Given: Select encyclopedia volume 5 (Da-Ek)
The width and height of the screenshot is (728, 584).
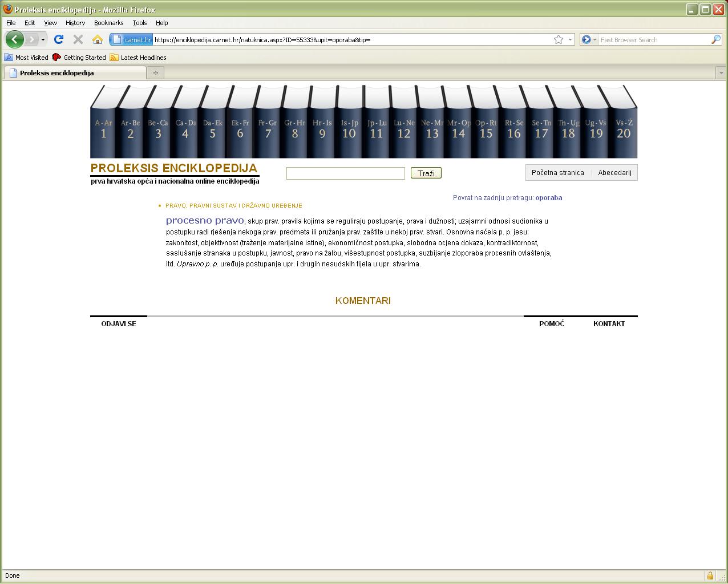Looking at the screenshot, I should (213, 121).
